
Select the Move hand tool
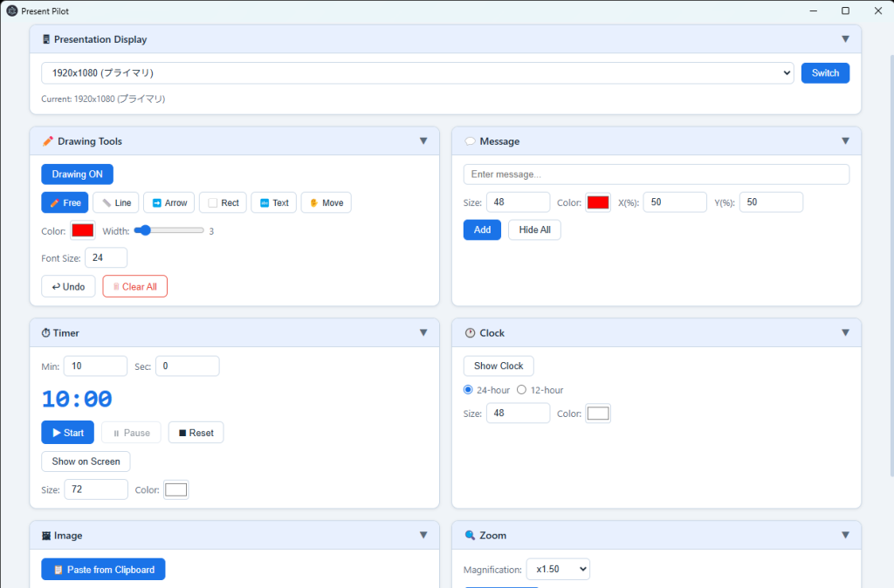coord(326,202)
